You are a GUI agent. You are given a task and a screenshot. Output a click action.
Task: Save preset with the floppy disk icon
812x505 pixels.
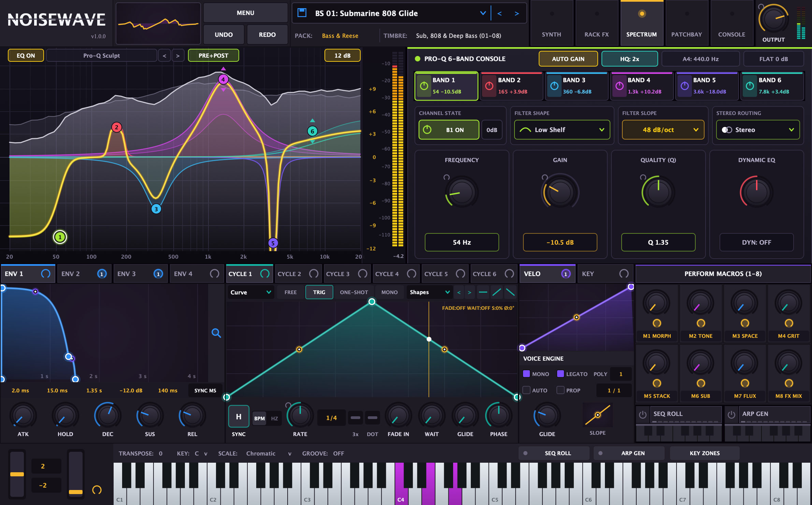(x=302, y=13)
